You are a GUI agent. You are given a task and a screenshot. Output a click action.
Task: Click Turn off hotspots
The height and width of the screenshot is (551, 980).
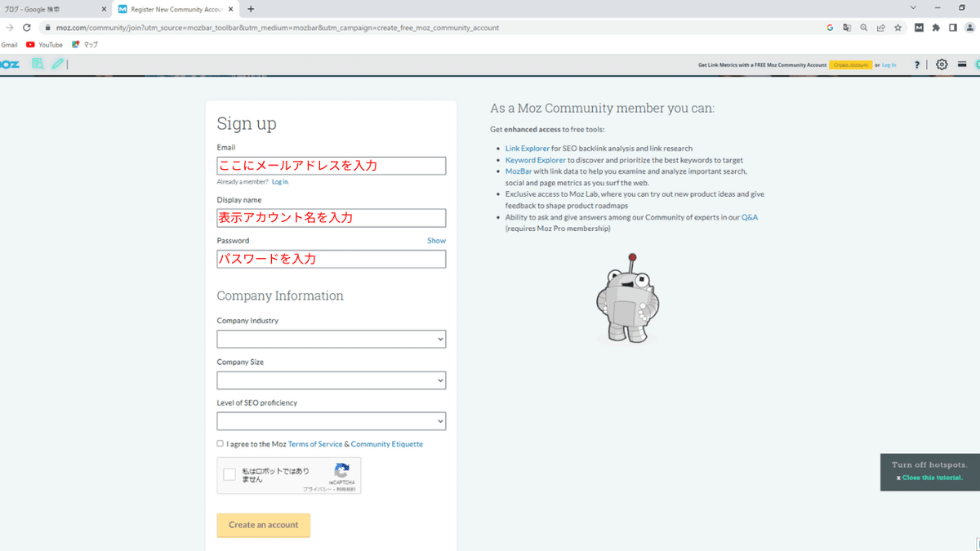tap(929, 464)
